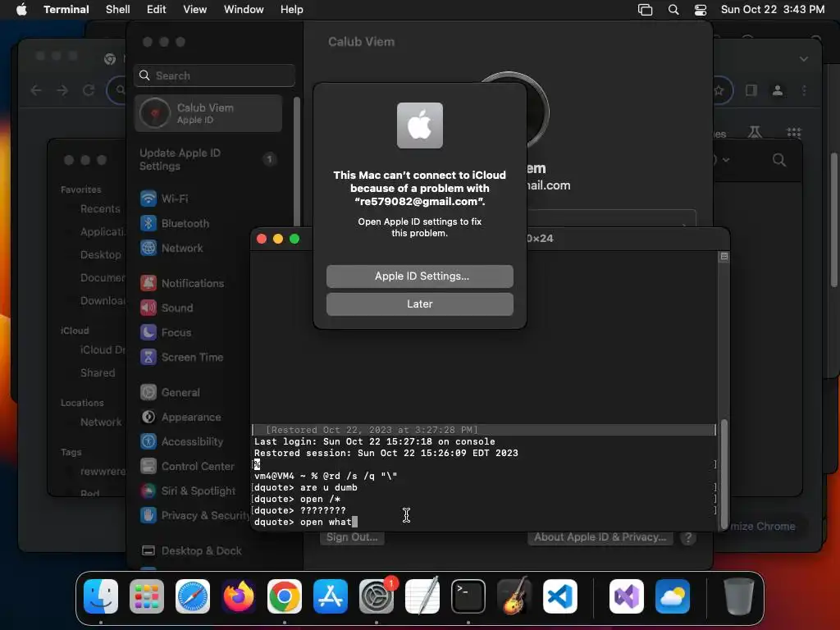
Task: Open Trash from the Dock
Action: click(x=739, y=596)
